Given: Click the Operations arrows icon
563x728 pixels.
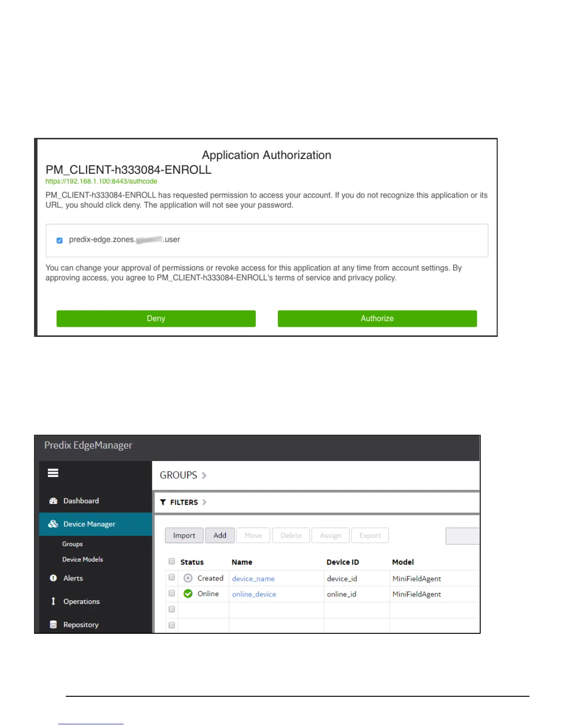Looking at the screenshot, I should [53, 601].
